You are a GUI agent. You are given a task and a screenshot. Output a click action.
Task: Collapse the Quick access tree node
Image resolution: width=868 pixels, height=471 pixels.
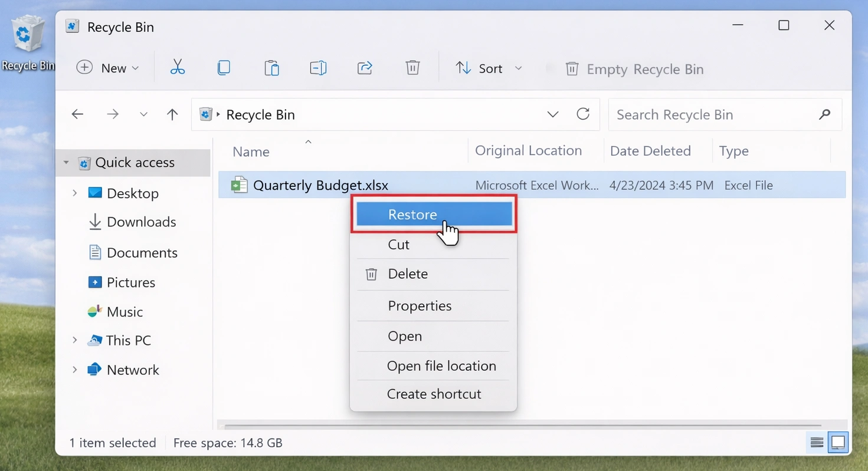pyautogui.click(x=66, y=162)
